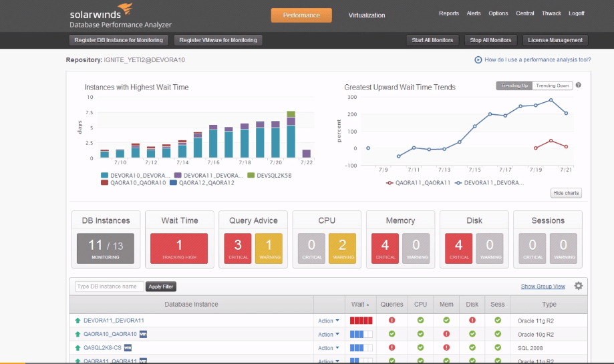
Task: Click the DB instance name filter field
Action: tap(110, 287)
